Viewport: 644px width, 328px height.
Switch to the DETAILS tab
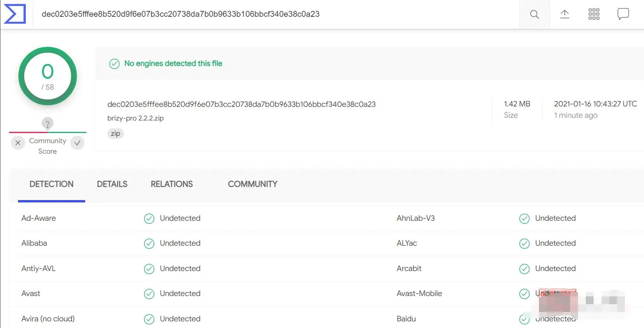[x=112, y=184]
